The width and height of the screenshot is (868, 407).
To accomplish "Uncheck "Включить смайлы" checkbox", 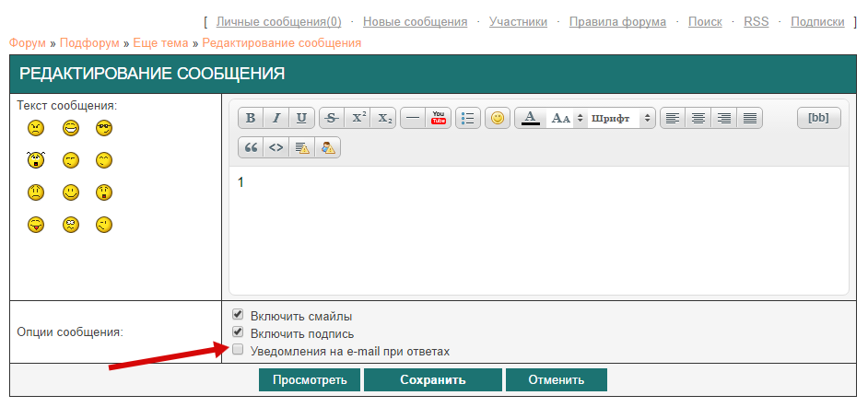I will coord(238,315).
